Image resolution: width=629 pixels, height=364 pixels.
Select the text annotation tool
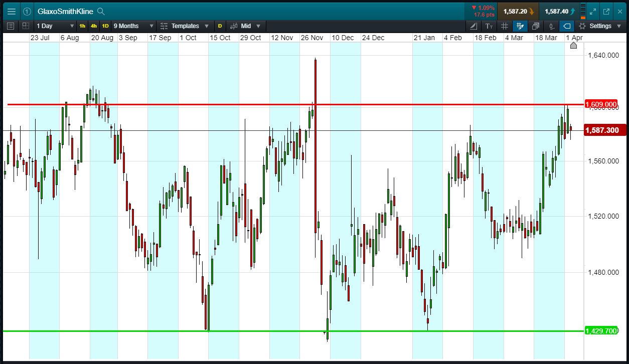point(489,26)
